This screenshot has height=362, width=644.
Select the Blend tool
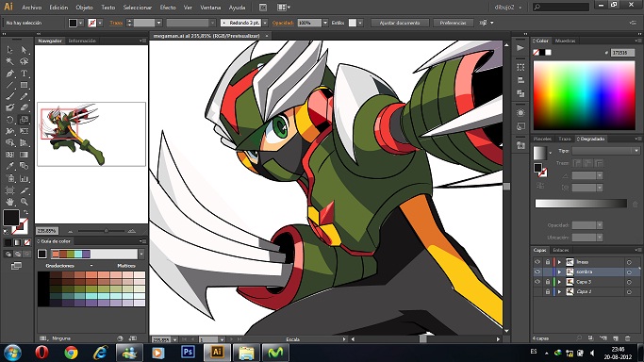coord(24,166)
